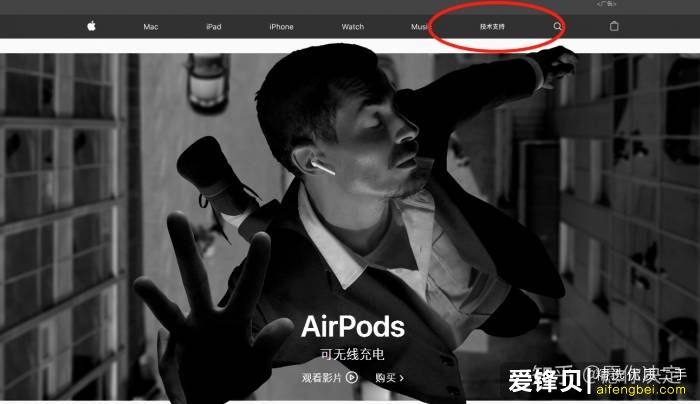Click the search magnifier icon
The width and height of the screenshot is (700, 404).
tap(557, 26)
